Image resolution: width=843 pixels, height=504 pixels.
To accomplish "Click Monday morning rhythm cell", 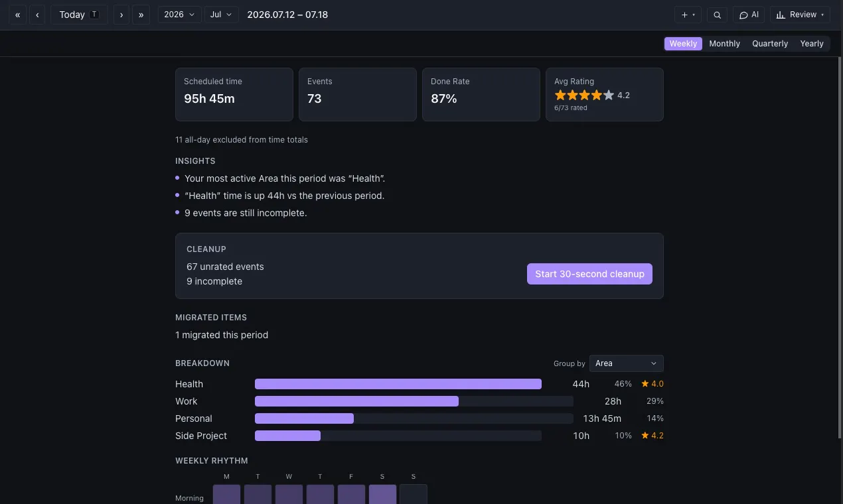I will tap(226, 495).
